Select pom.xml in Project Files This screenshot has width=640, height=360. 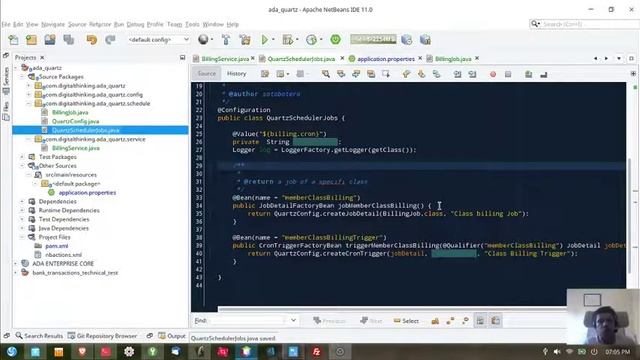point(57,246)
